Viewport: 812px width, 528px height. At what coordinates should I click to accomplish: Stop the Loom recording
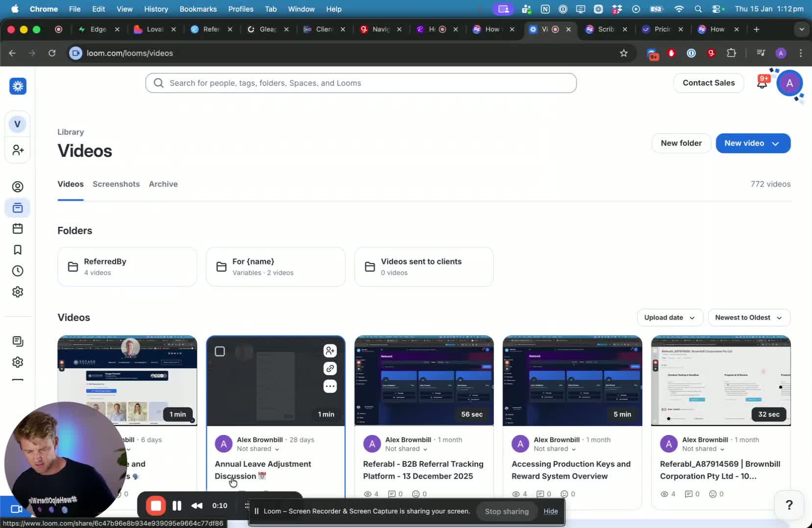click(156, 506)
